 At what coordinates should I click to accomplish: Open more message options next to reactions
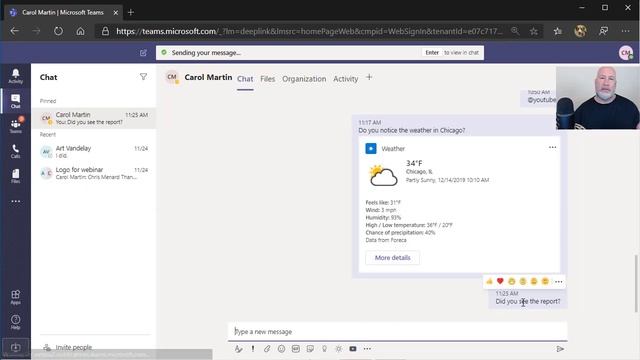point(558,282)
